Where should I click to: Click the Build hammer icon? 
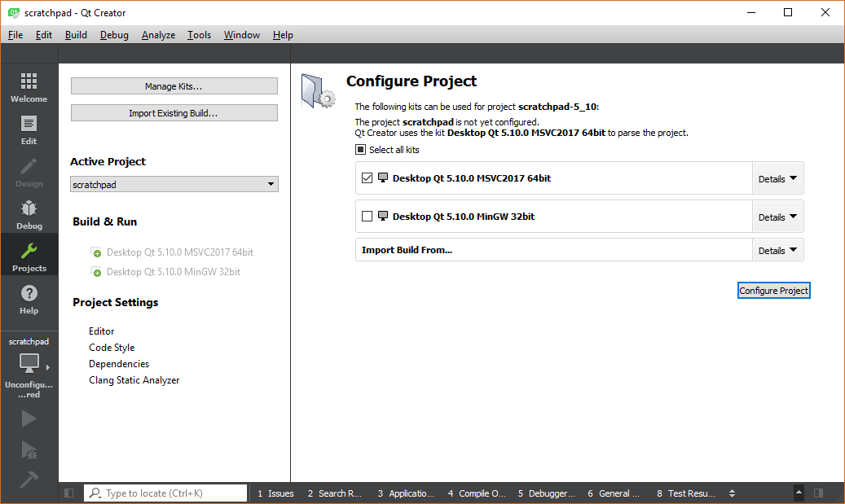(x=29, y=480)
